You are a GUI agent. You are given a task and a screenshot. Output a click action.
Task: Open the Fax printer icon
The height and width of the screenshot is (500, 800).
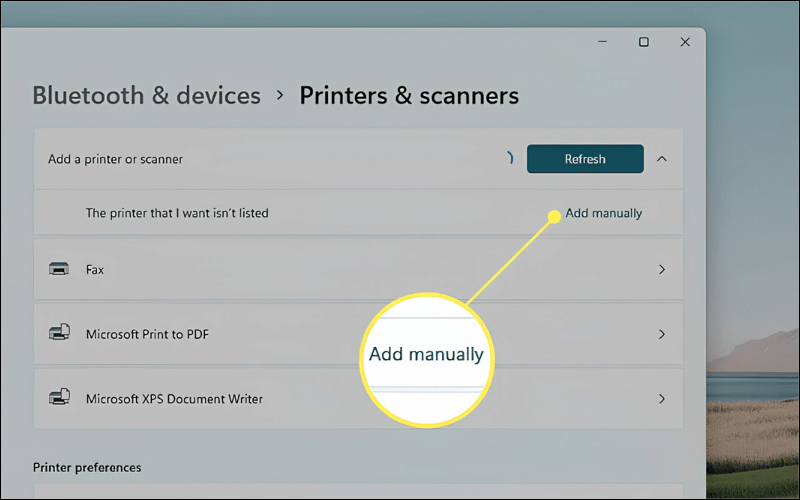click(59, 268)
